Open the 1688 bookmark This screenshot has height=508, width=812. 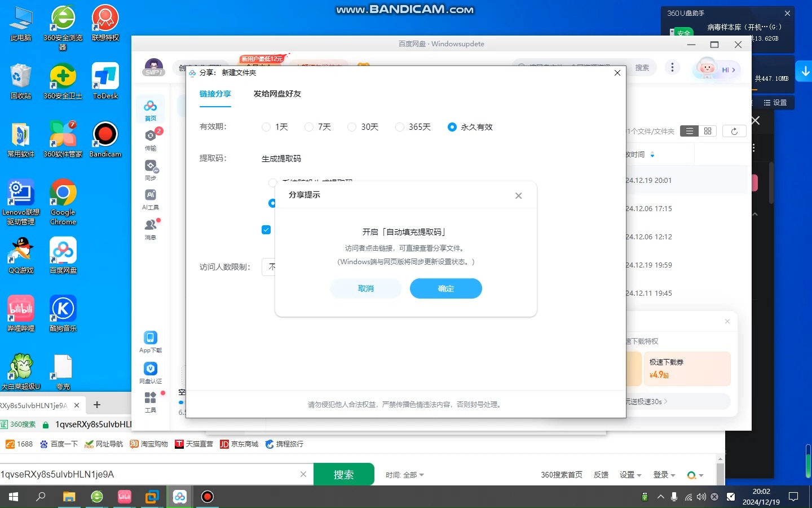click(x=19, y=444)
